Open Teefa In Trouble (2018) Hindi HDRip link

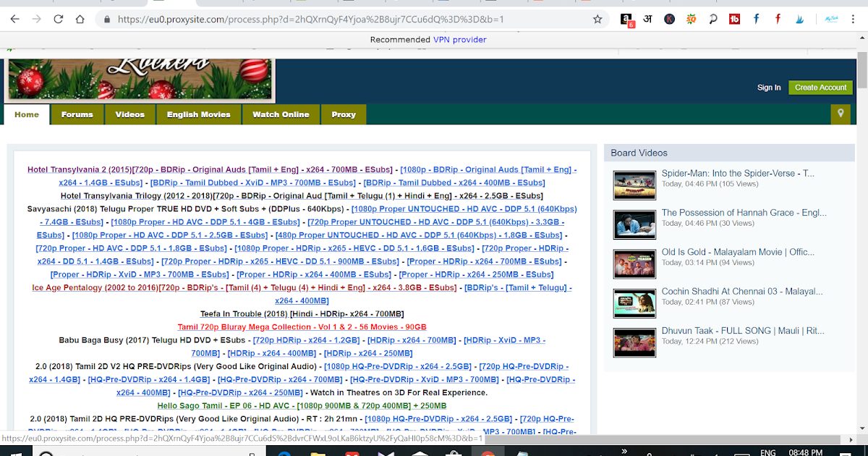(302, 313)
